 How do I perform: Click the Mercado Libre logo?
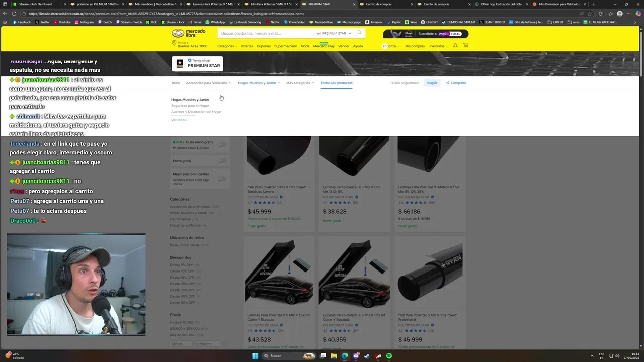point(189,33)
